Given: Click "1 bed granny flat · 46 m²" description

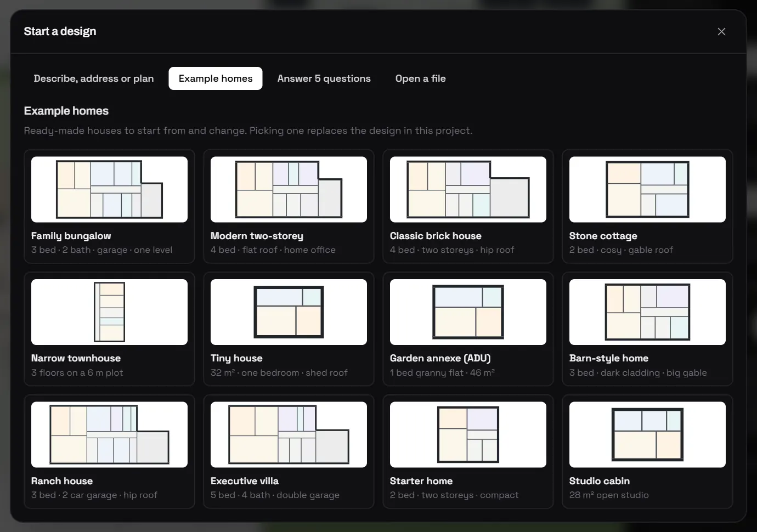Looking at the screenshot, I should (x=442, y=373).
